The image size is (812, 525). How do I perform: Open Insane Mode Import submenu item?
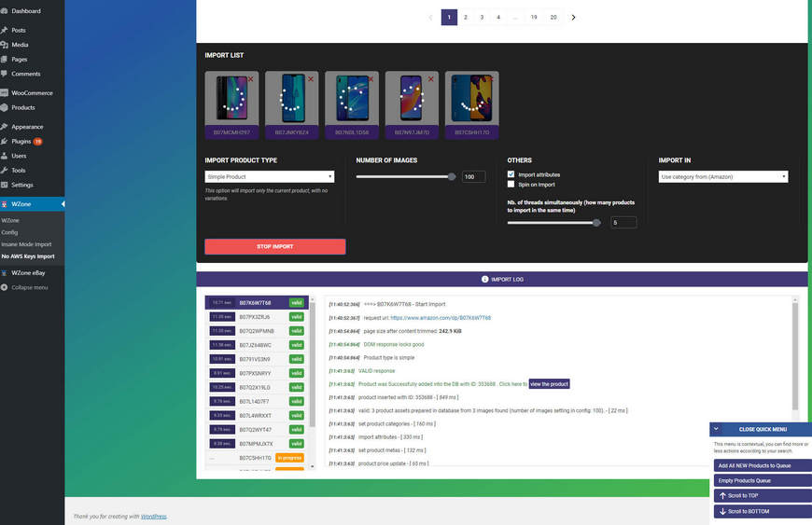tap(26, 244)
